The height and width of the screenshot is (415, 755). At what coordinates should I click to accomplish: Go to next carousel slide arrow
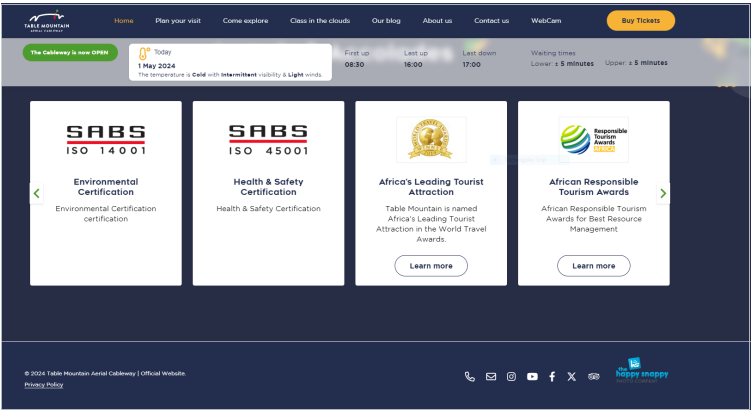tap(663, 194)
